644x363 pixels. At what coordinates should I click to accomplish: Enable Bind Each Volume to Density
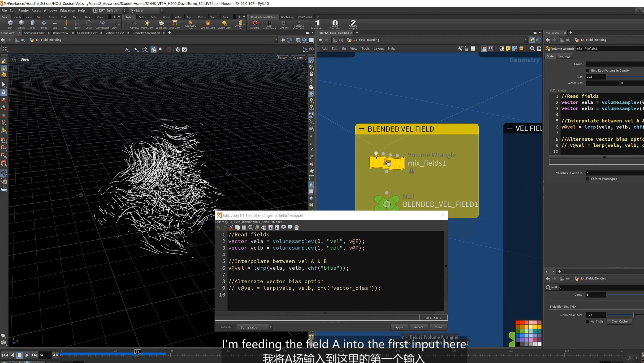pyautogui.click(x=587, y=71)
